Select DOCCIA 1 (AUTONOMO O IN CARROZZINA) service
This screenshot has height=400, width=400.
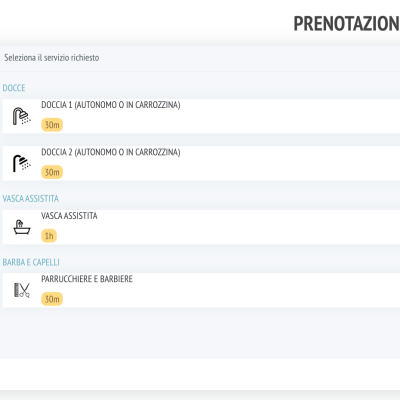(x=201, y=116)
